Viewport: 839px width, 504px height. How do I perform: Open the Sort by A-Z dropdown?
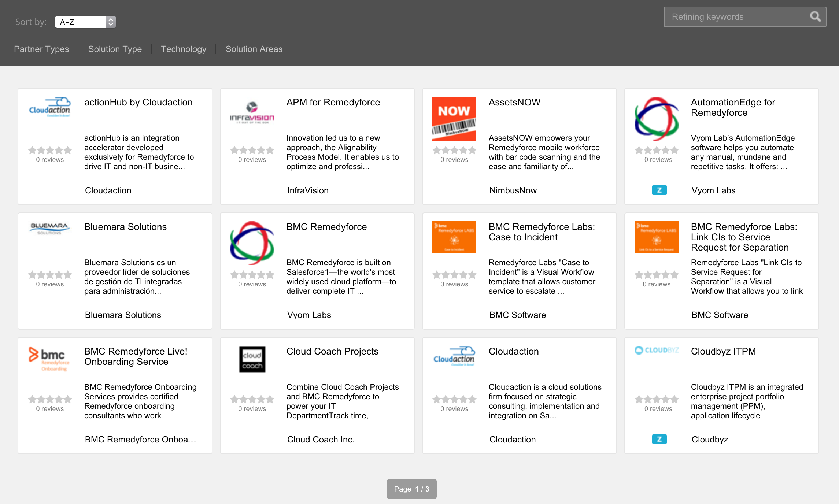pyautogui.click(x=85, y=22)
